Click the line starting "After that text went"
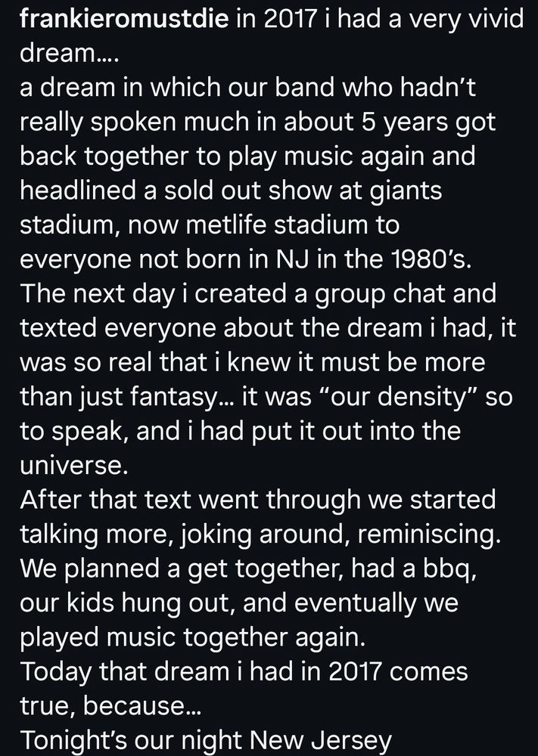The height and width of the screenshot is (756, 538). [x=258, y=500]
